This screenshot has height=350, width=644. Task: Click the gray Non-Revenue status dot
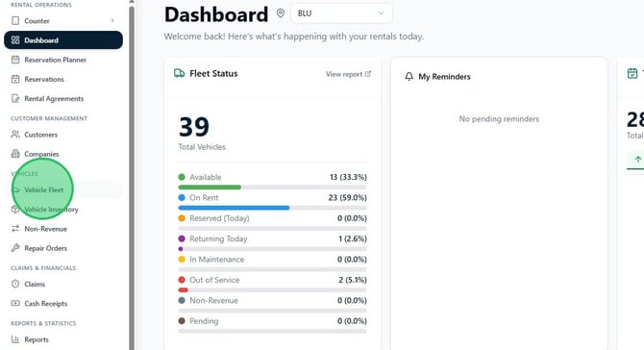[x=182, y=300]
